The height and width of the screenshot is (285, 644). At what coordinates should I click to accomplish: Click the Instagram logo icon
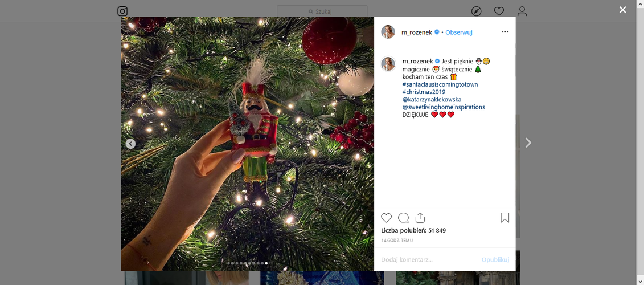point(122,11)
